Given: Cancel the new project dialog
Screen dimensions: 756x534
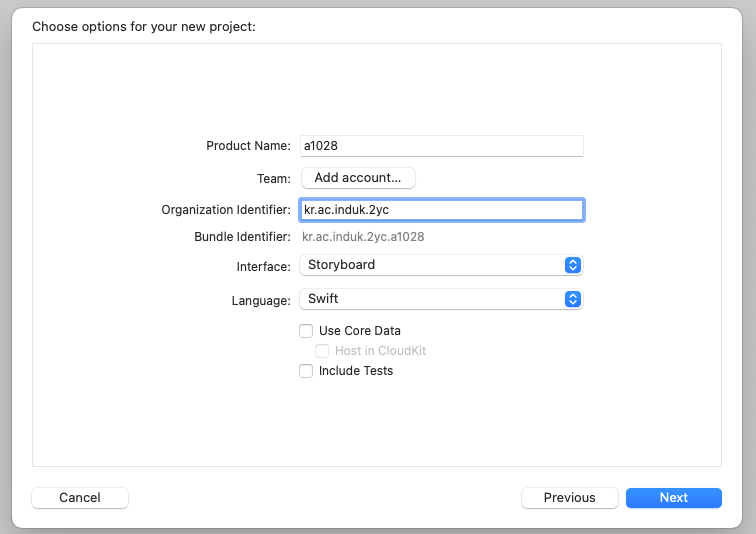Looking at the screenshot, I should [80, 498].
